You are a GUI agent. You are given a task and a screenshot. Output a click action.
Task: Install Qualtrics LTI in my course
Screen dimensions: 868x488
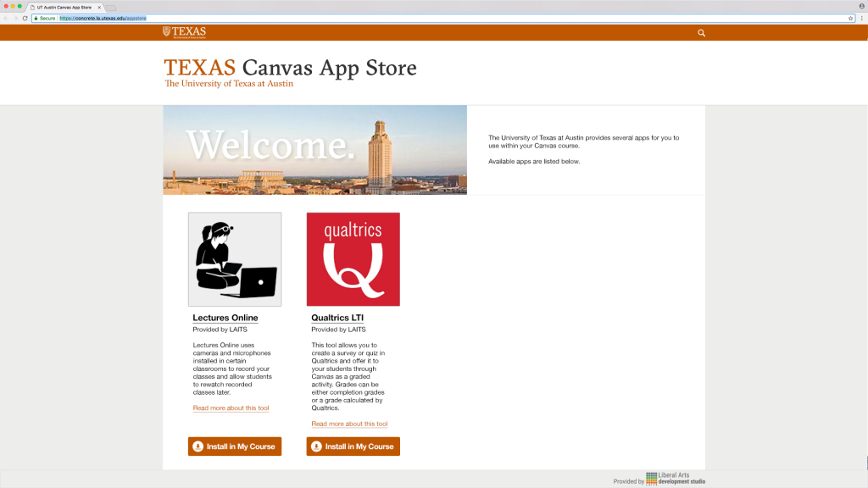[x=353, y=446]
